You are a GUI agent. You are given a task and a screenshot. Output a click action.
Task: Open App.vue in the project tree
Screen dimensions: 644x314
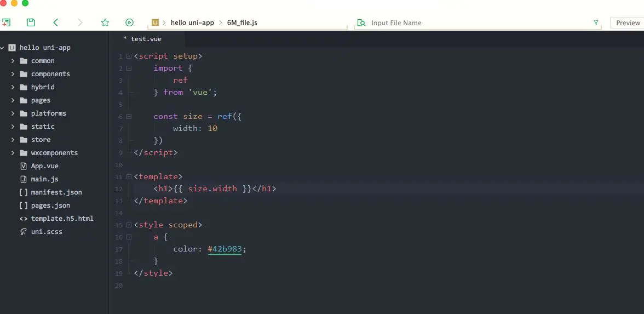[45, 166]
